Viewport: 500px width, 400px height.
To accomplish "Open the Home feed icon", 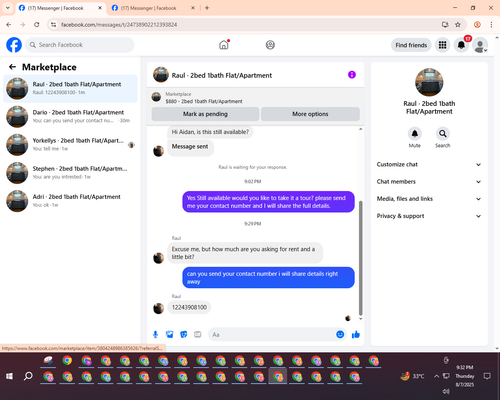I will click(224, 45).
